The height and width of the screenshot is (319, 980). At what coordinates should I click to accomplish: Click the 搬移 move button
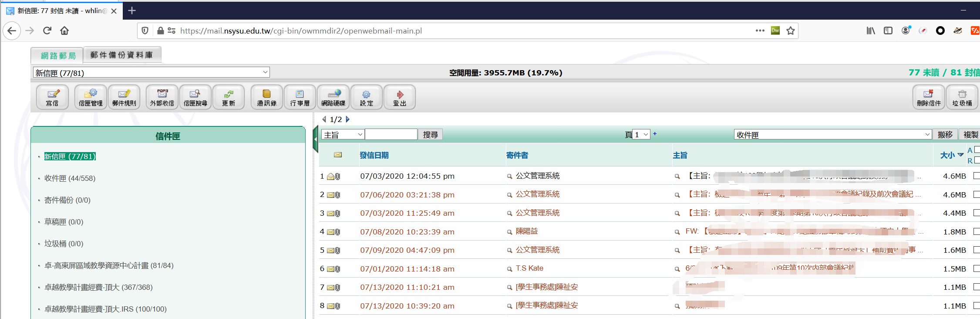coord(945,135)
